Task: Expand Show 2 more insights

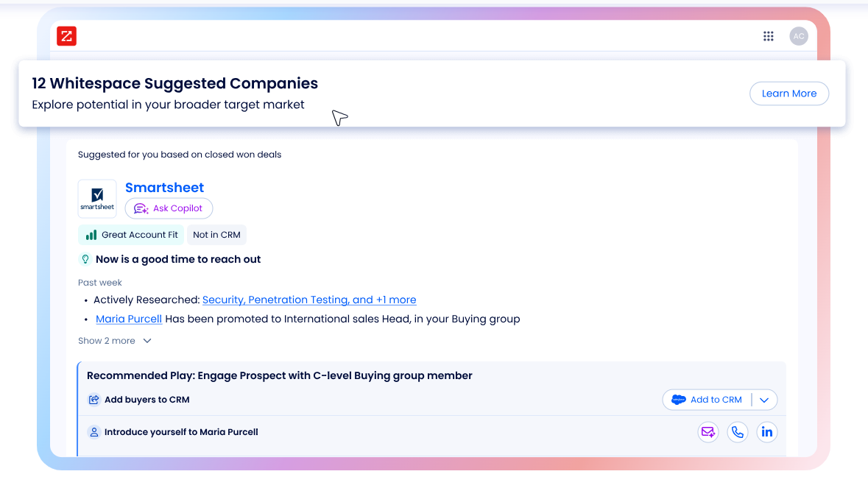Action: [x=115, y=341]
